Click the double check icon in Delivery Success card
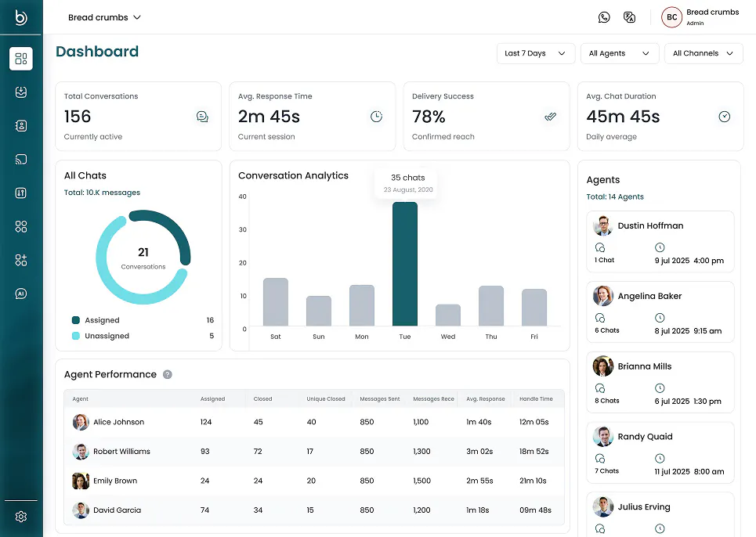756x537 pixels. point(550,117)
